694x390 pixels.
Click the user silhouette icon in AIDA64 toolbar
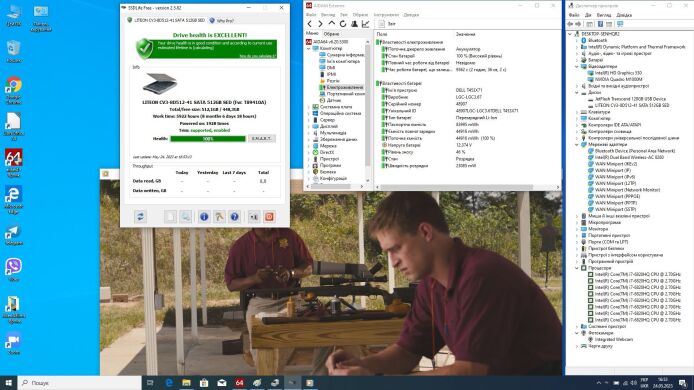coord(355,24)
